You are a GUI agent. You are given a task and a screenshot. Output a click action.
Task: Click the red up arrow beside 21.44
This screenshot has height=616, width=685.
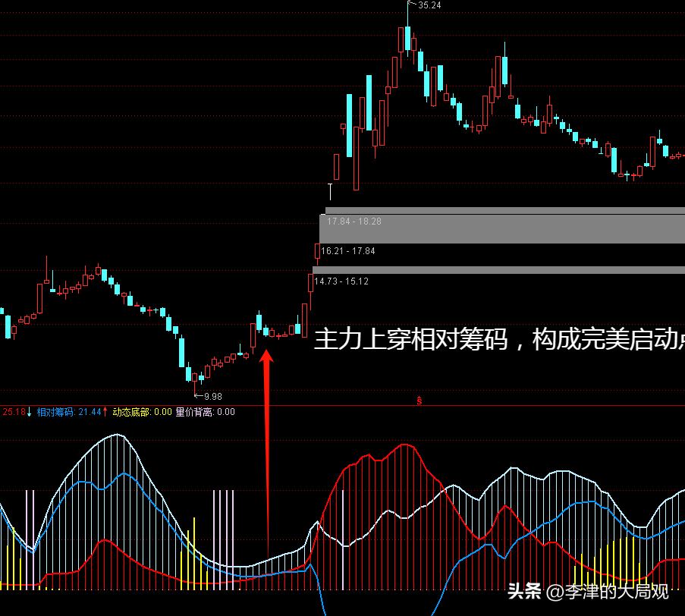pyautogui.click(x=105, y=412)
